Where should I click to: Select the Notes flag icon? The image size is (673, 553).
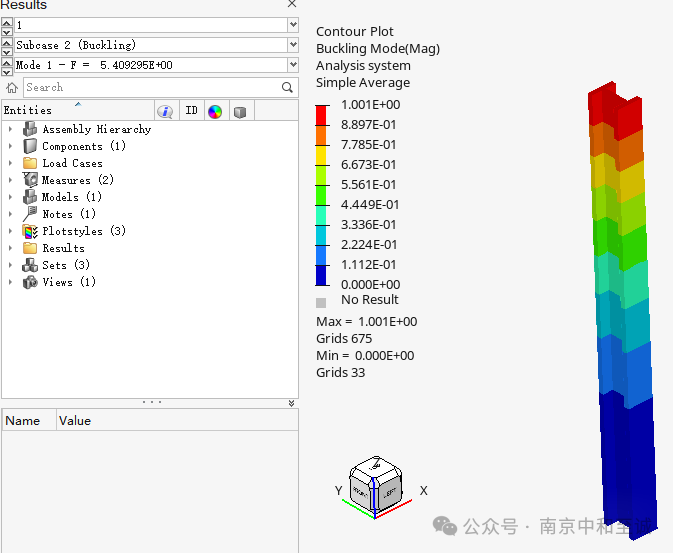[30, 213]
